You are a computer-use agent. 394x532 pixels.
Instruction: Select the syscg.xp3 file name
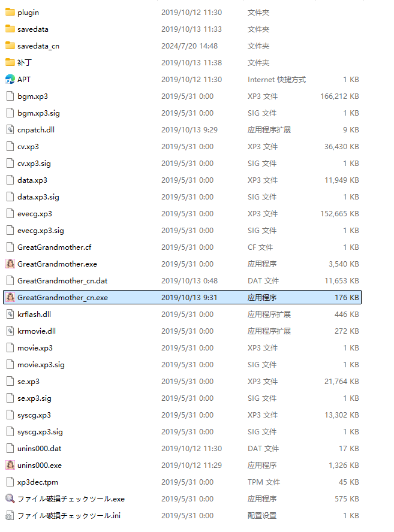[x=34, y=415]
